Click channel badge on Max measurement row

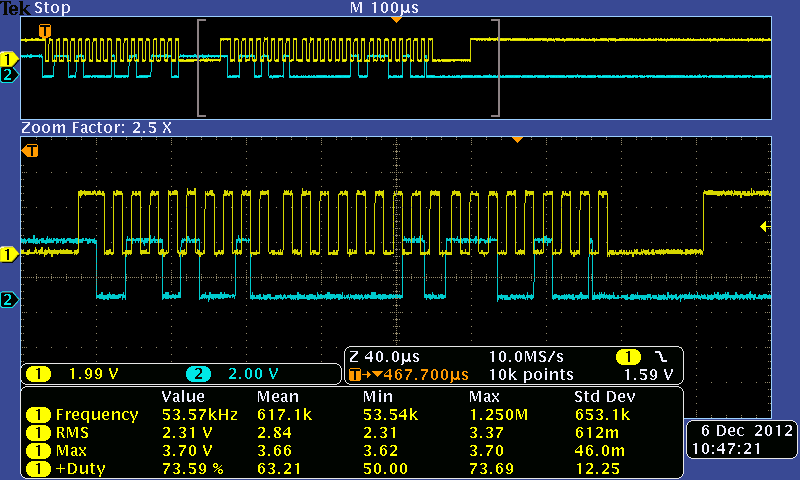coord(38,451)
